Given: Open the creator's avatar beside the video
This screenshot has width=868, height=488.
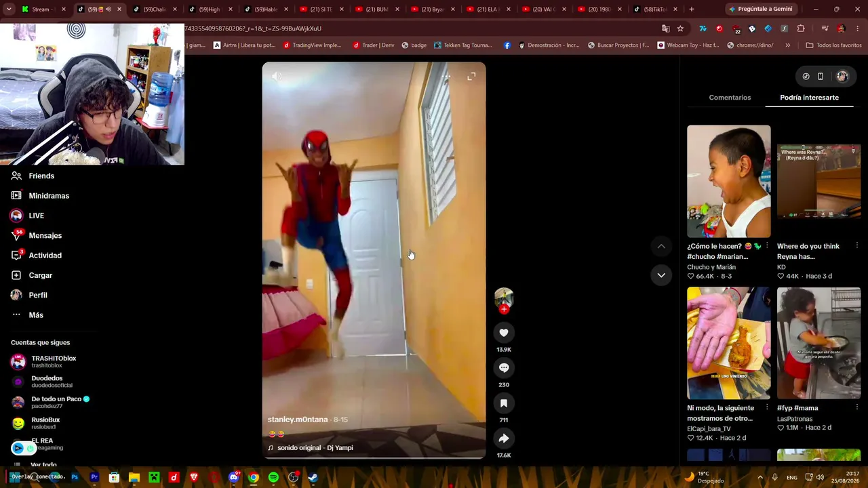Looking at the screenshot, I should tap(504, 298).
